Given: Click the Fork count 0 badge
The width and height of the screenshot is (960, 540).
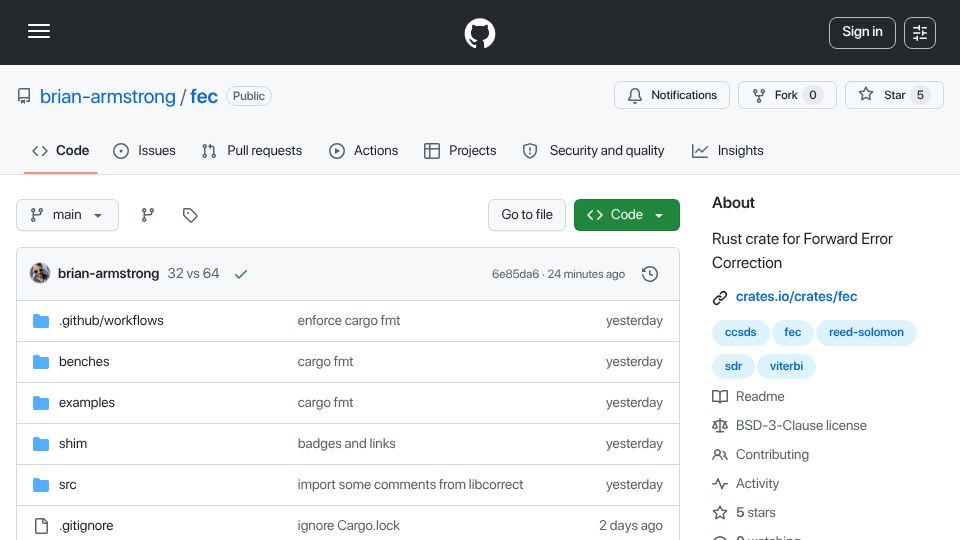Looking at the screenshot, I should 812,95.
